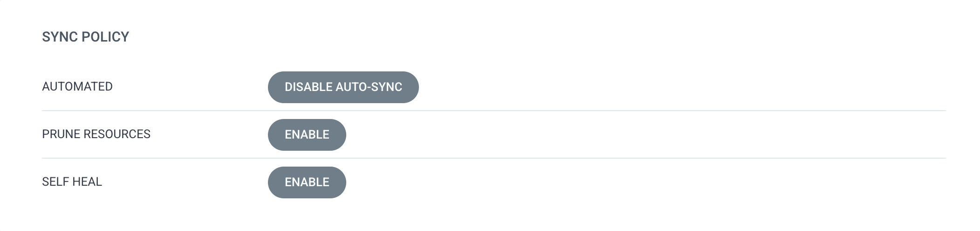Click the AUTOMATED label
This screenshot has width=980, height=231.
tap(77, 87)
